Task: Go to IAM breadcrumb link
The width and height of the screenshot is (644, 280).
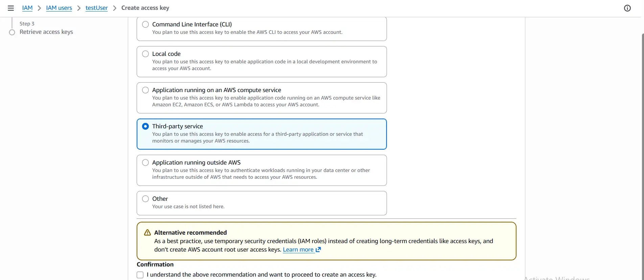Action: pos(27,8)
